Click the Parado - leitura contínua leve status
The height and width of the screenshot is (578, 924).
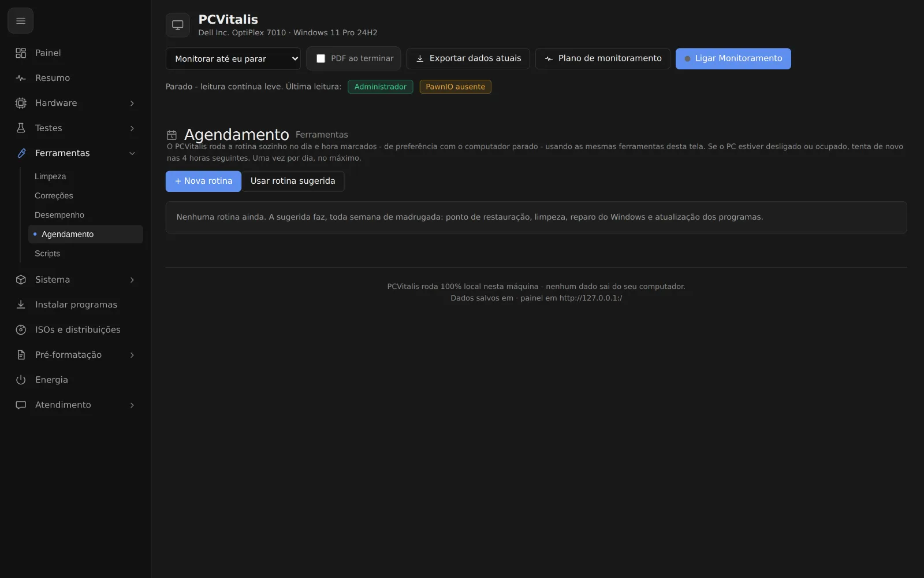click(x=254, y=87)
